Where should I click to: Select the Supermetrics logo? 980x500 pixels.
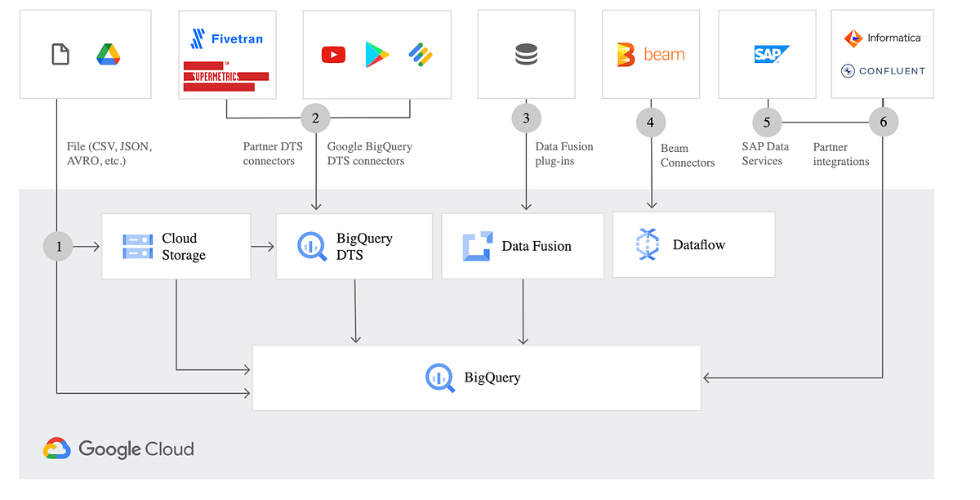[227, 74]
